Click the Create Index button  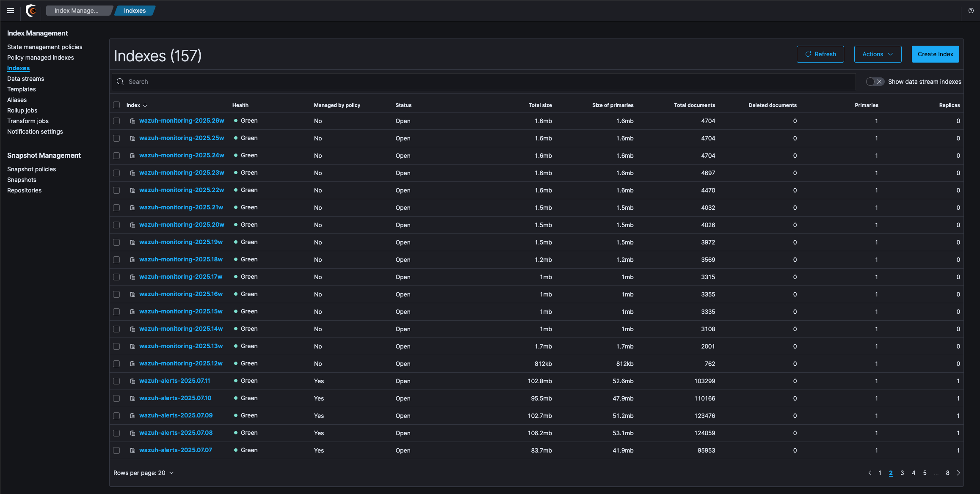point(935,54)
